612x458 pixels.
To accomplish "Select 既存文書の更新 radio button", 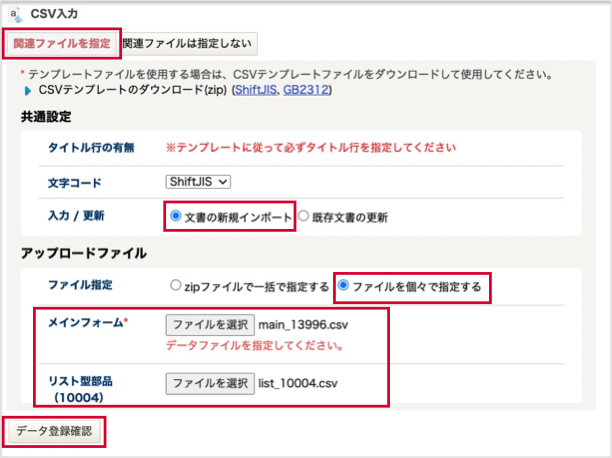I will click(303, 216).
